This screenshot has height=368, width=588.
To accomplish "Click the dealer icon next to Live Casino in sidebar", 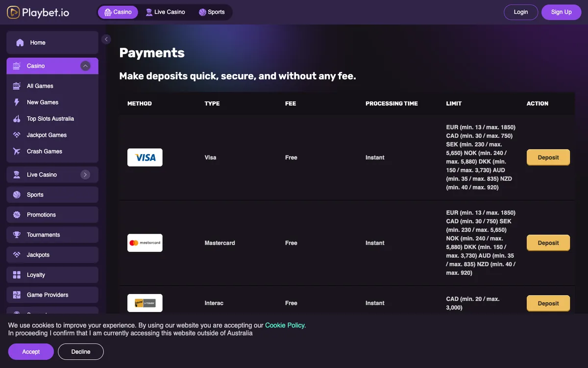I will pyautogui.click(x=17, y=175).
